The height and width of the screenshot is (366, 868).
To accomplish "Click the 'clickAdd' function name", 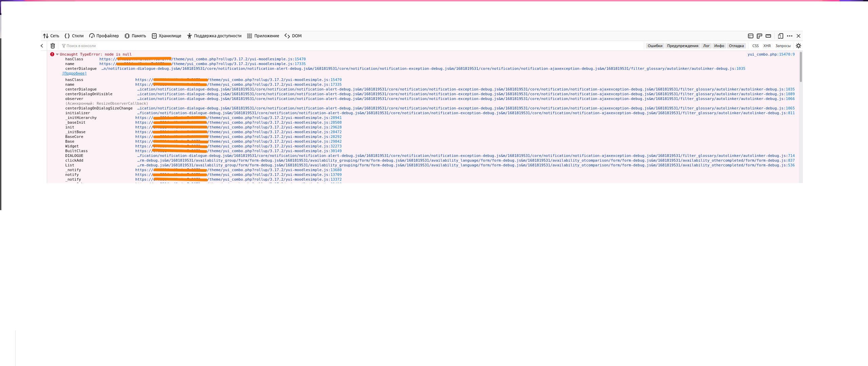I will point(74,161).
